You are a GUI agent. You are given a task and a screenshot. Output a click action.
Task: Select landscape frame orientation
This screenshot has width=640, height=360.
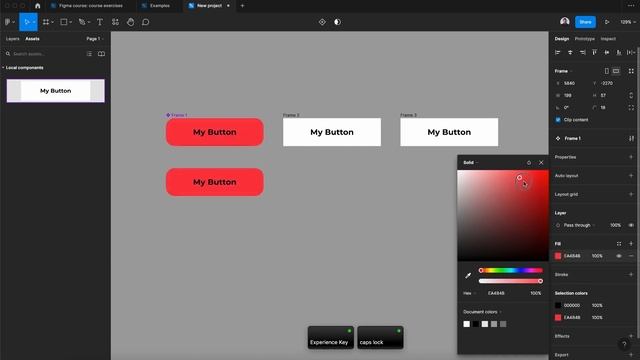tap(616, 71)
